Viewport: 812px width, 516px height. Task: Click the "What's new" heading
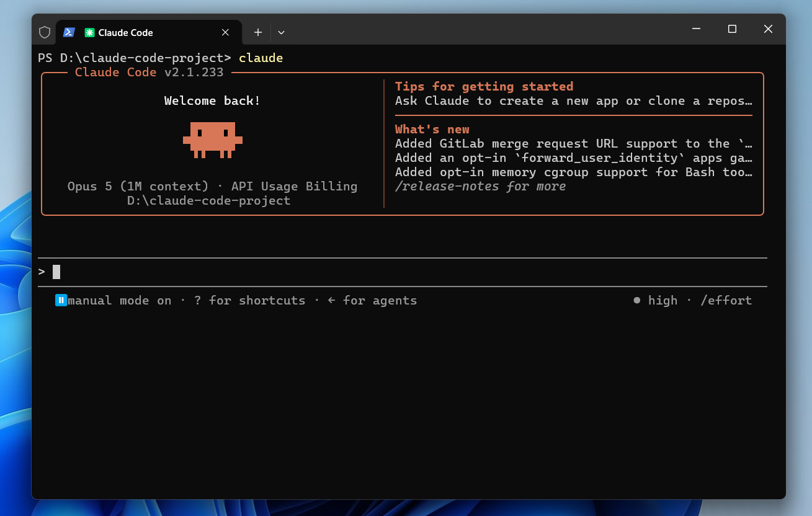pos(432,129)
